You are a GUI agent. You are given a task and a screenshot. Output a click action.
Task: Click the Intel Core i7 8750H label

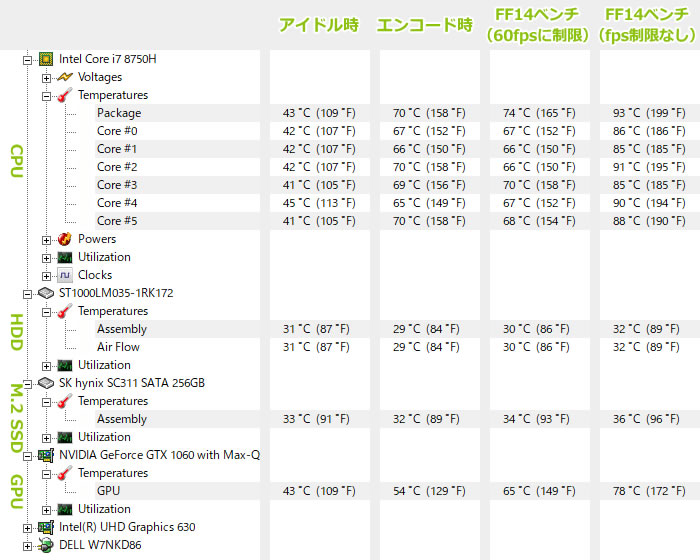[x=108, y=59]
